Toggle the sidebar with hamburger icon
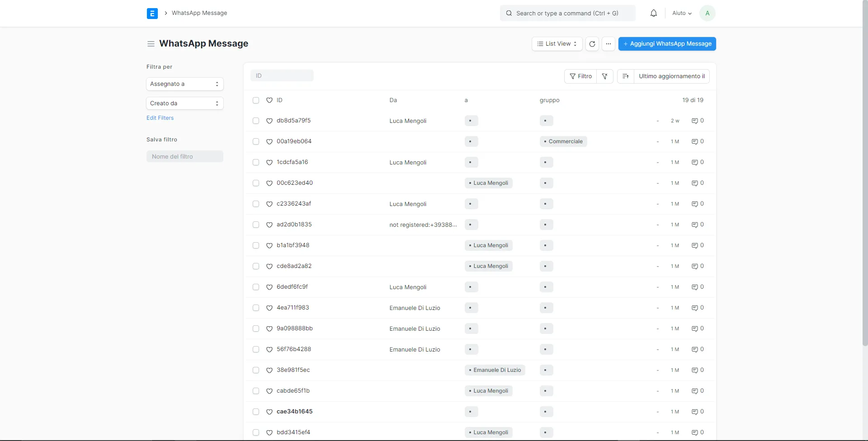Image resolution: width=868 pixels, height=441 pixels. pyautogui.click(x=151, y=44)
